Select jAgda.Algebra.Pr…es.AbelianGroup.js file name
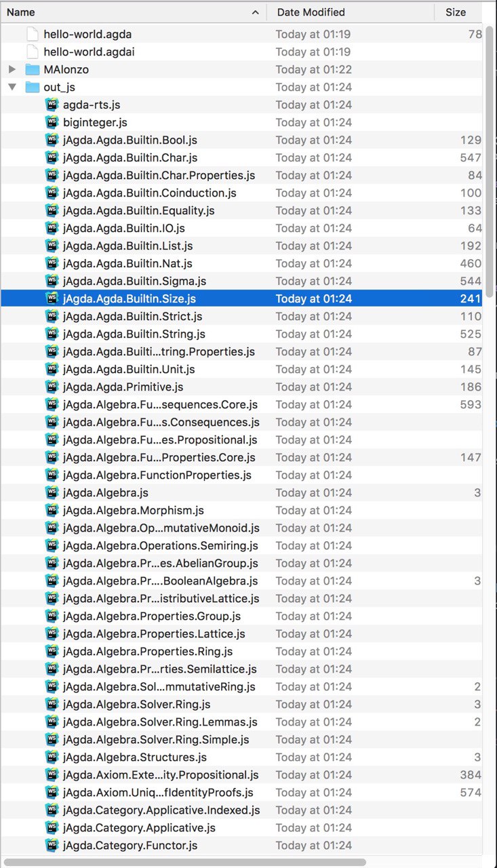The width and height of the screenshot is (497, 868). coord(160,563)
